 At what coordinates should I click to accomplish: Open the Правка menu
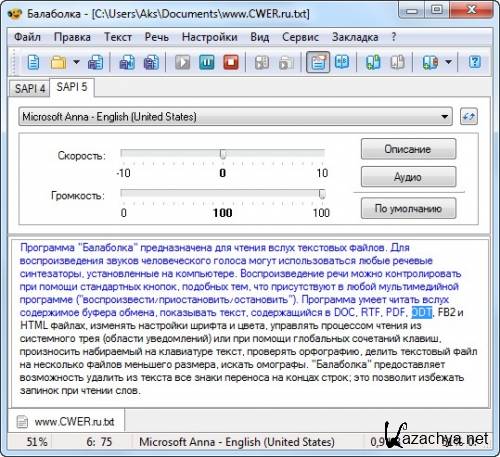(72, 37)
